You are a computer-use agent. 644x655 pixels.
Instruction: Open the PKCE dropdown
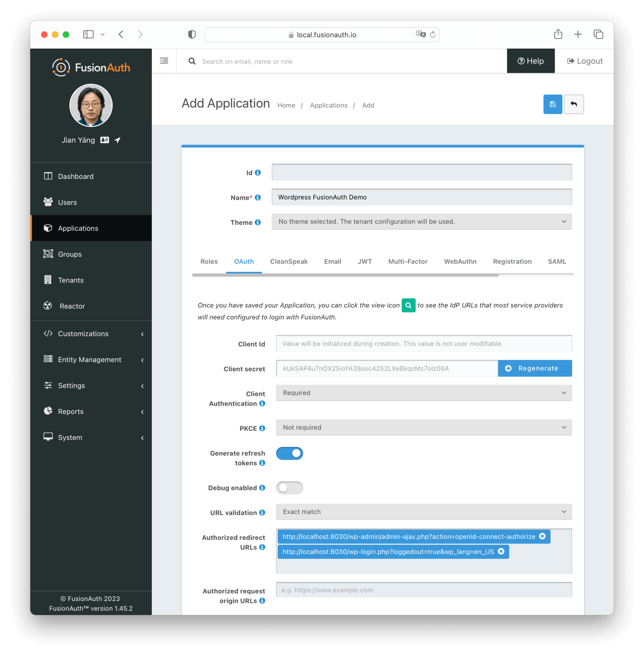[x=424, y=428]
